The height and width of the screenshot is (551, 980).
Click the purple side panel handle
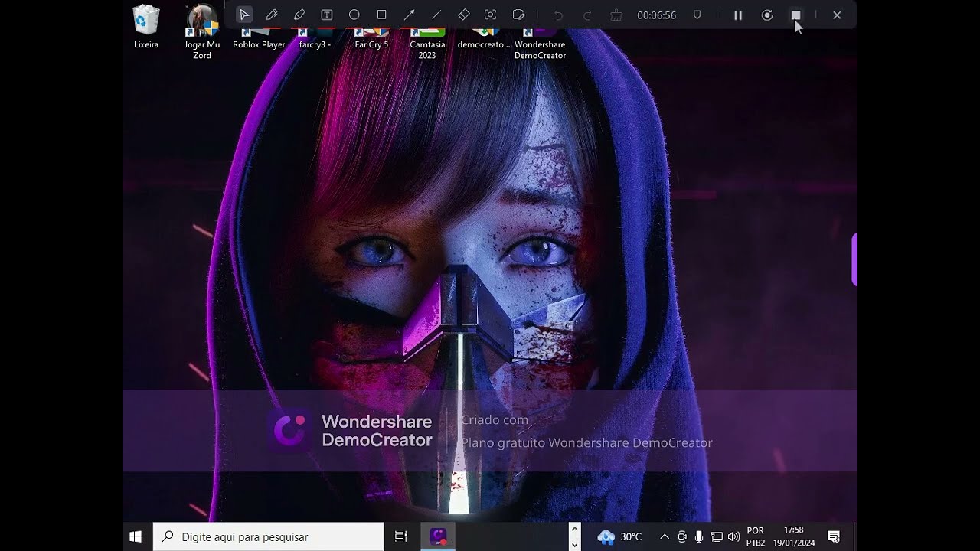(x=854, y=259)
